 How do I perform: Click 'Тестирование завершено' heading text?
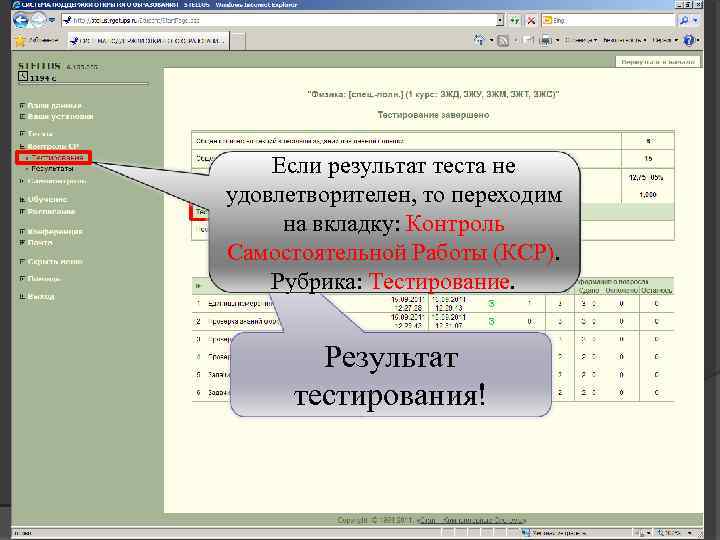click(433, 115)
